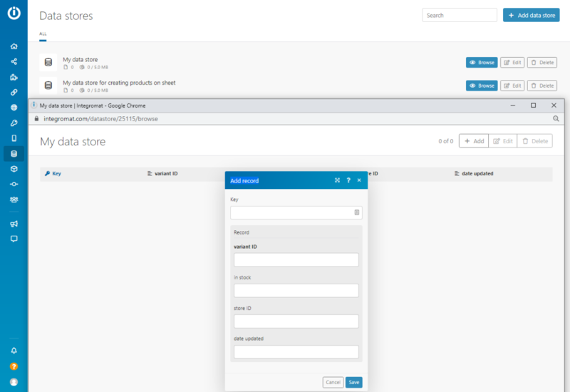Open Scenarios from the sidebar share icon
This screenshot has height=392, width=570.
click(14, 61)
